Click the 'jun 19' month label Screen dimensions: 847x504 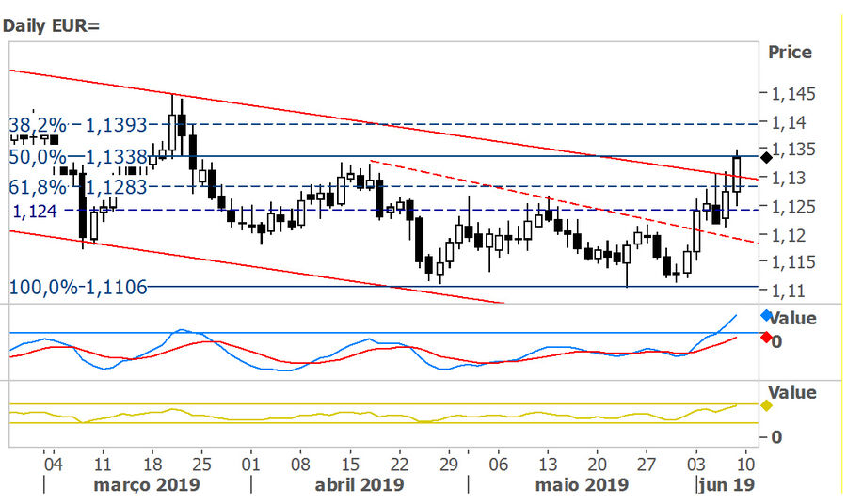pyautogui.click(x=727, y=484)
